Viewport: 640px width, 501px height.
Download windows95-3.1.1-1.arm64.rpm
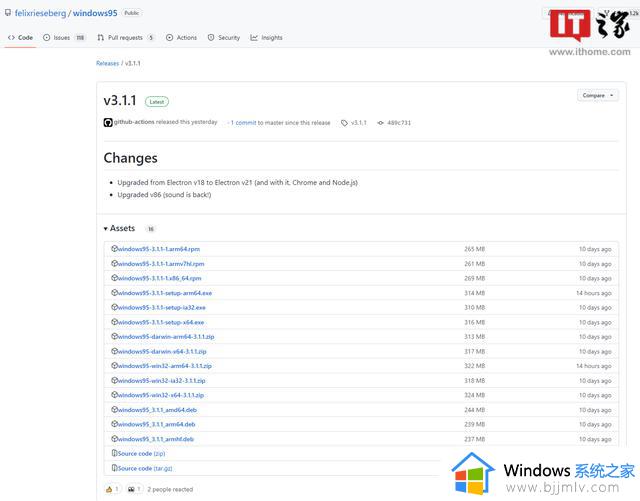point(158,249)
